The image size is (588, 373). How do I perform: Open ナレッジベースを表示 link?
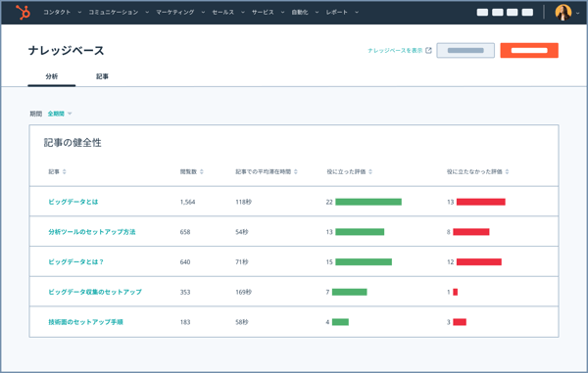395,51
